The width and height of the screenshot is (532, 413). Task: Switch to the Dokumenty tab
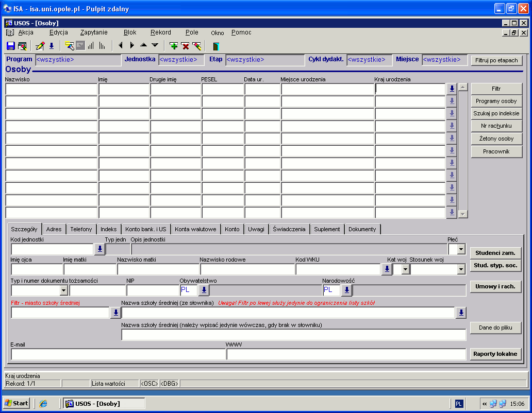[362, 229]
